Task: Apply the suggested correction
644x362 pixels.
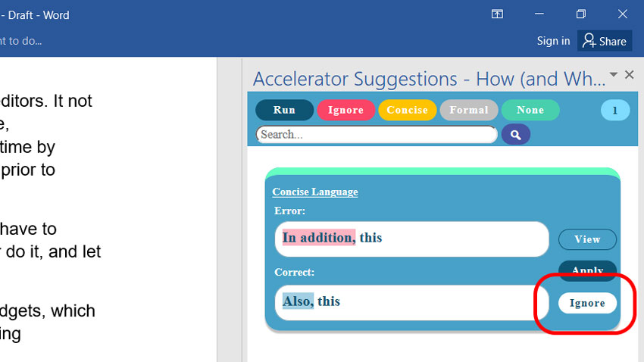Action: (587, 270)
